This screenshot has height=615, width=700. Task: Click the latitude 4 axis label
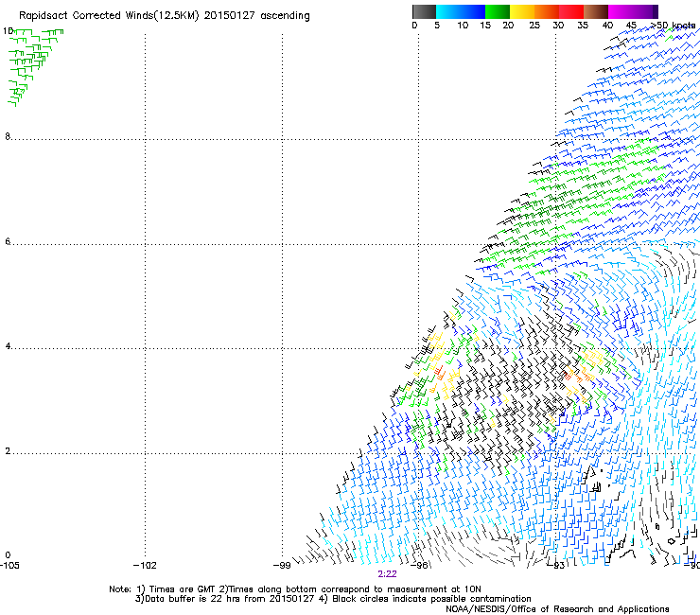[x=8, y=346]
